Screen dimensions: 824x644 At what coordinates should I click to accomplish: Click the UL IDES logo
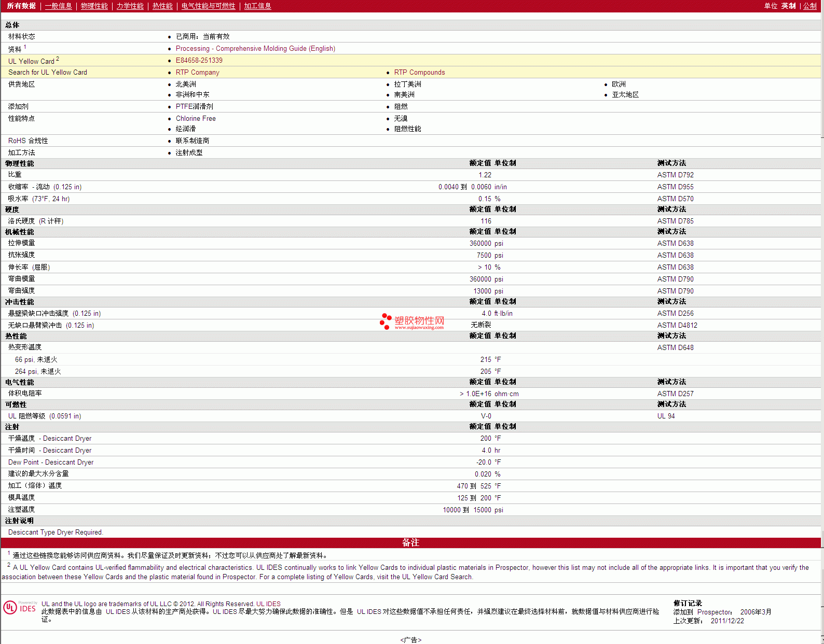(20, 607)
